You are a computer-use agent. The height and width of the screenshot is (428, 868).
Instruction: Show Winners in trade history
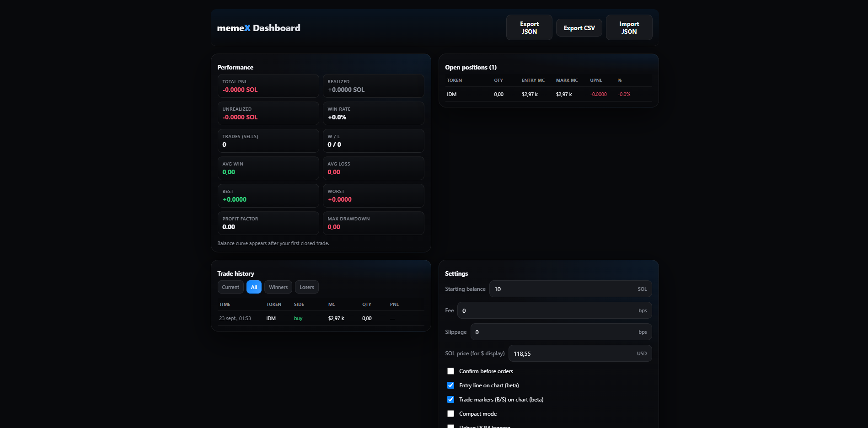(x=278, y=287)
